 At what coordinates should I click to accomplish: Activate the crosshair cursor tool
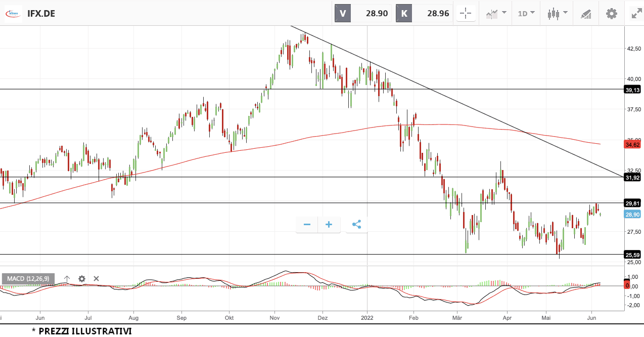[466, 13]
